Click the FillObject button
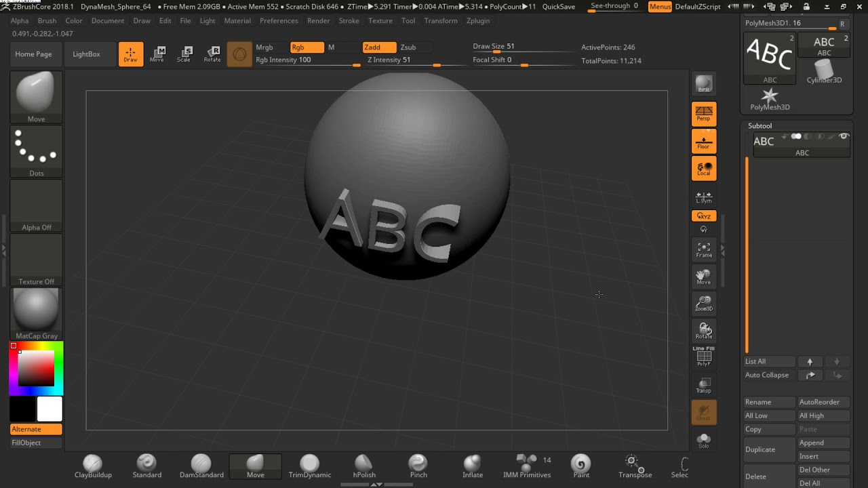This screenshot has width=868, height=488. 37,443
